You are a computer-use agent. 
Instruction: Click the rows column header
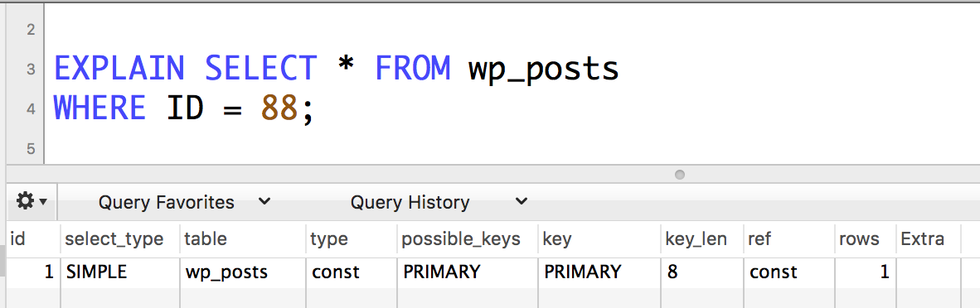coord(865,239)
